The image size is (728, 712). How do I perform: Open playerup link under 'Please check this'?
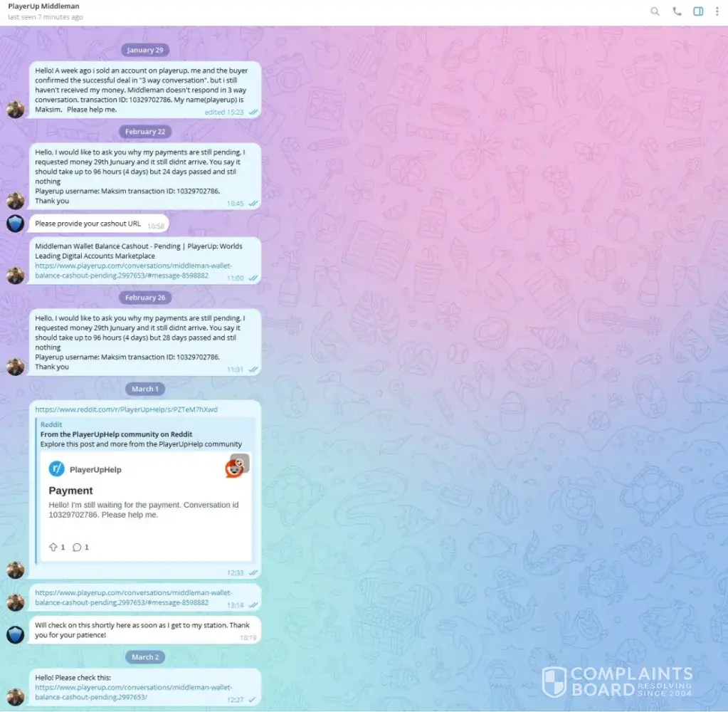pyautogui.click(x=133, y=692)
